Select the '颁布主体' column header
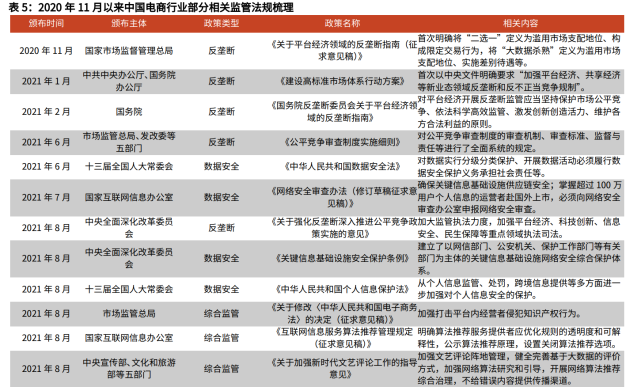This screenshot has width=641, height=387. pos(129,23)
